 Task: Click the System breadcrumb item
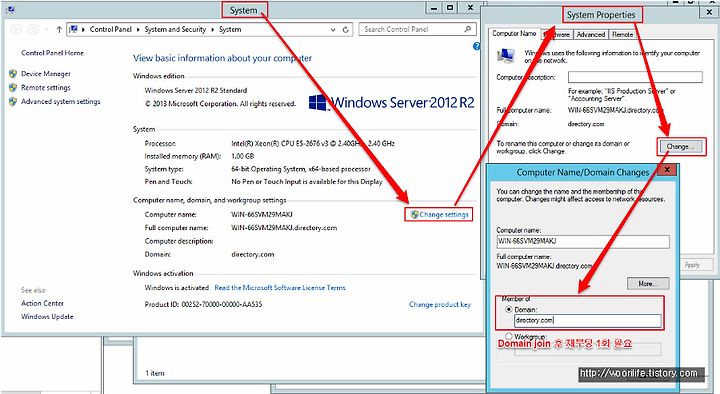point(230,29)
